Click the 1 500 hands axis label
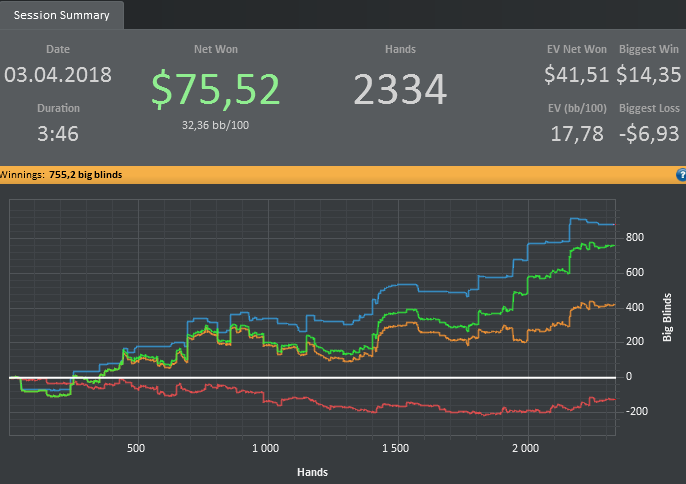The height and width of the screenshot is (484, 686). pyautogui.click(x=395, y=448)
